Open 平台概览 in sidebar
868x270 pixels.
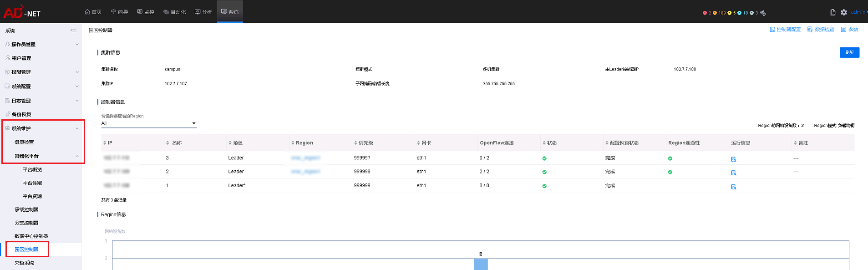(x=32, y=170)
